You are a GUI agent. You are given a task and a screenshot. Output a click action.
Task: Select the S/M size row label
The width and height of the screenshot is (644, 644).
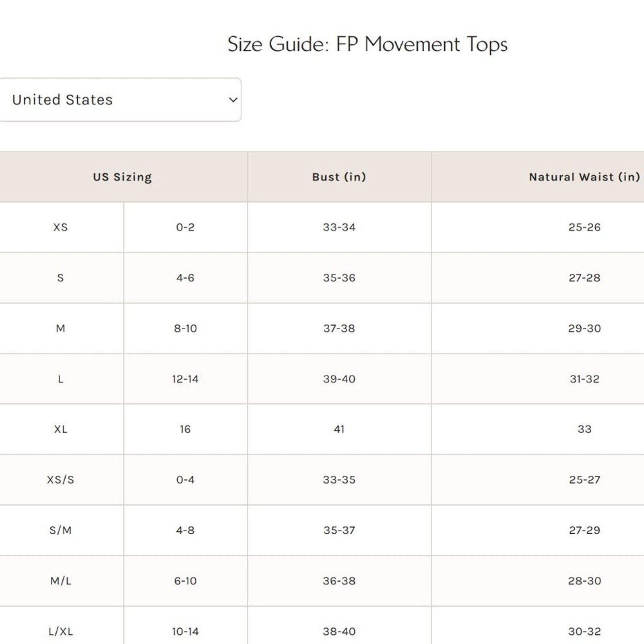60,530
